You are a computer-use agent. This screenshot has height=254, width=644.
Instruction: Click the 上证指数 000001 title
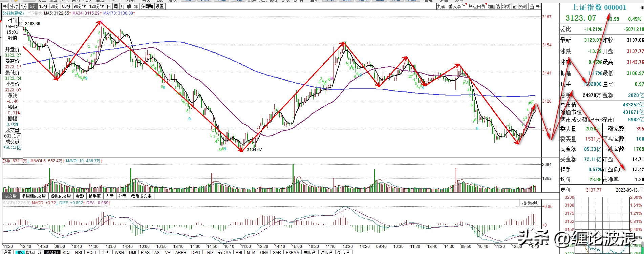pos(599,7)
